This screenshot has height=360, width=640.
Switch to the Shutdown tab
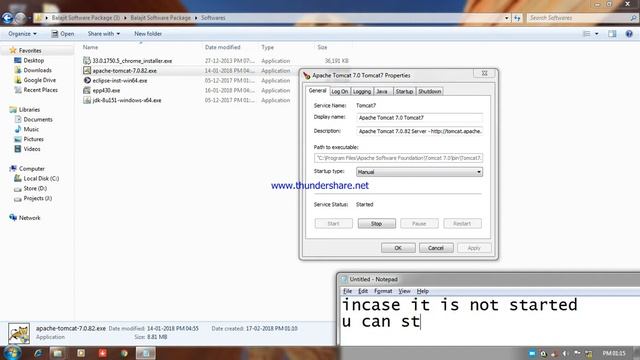click(430, 91)
